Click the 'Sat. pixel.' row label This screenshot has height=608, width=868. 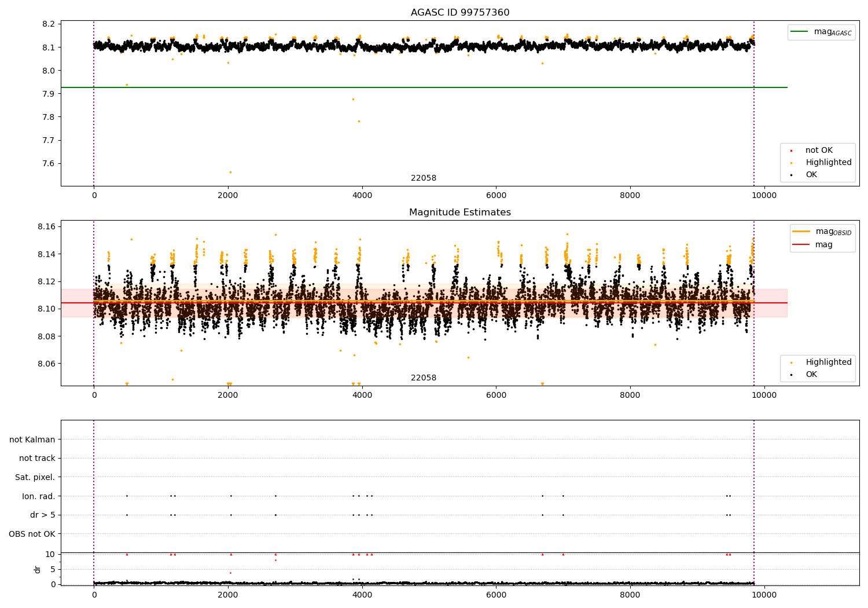[x=35, y=478]
